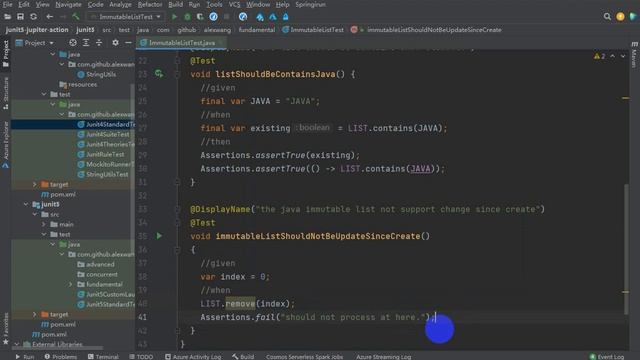Expand the orange target folder above junit5
This screenshot has height=360, width=640.
(x=35, y=184)
